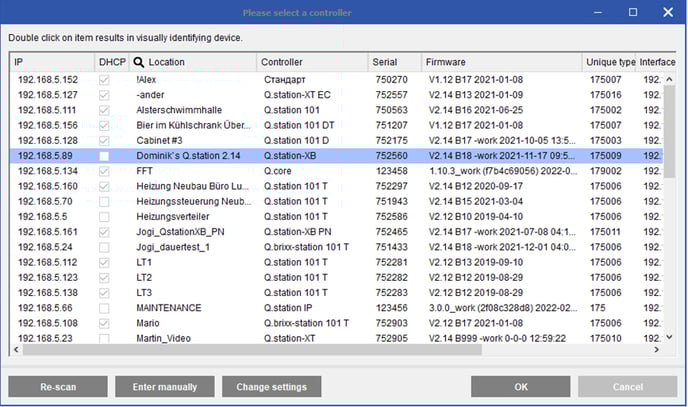Click the Change settings button
This screenshot has height=407, width=688.
tap(271, 387)
